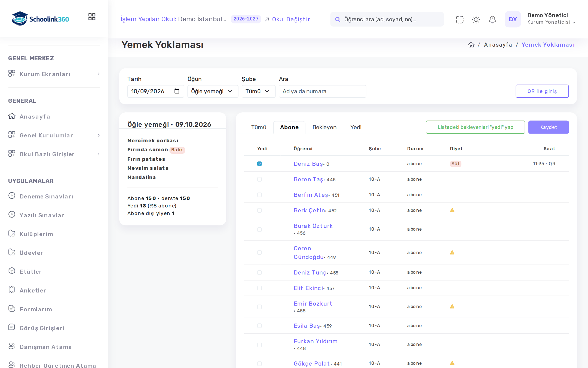Open notifications bell
Viewport: 588px width, 368px height.
click(x=492, y=19)
